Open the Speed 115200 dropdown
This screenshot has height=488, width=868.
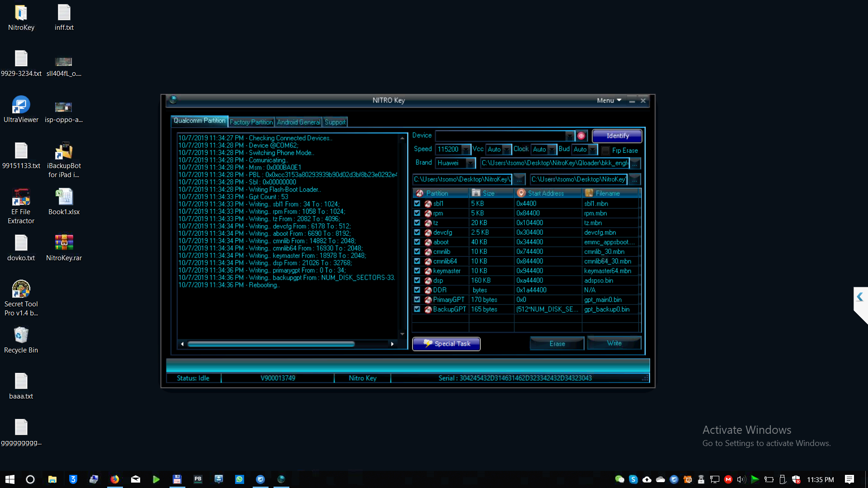click(x=466, y=150)
